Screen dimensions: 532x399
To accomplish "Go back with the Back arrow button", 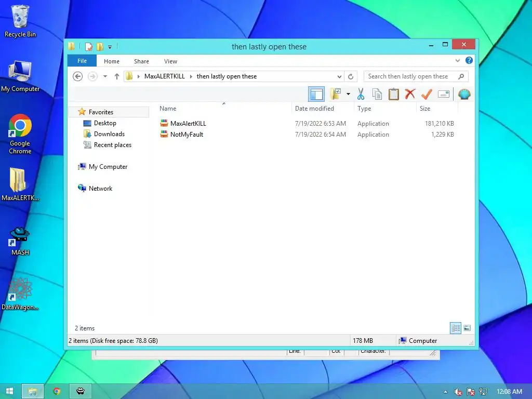I will (x=78, y=76).
